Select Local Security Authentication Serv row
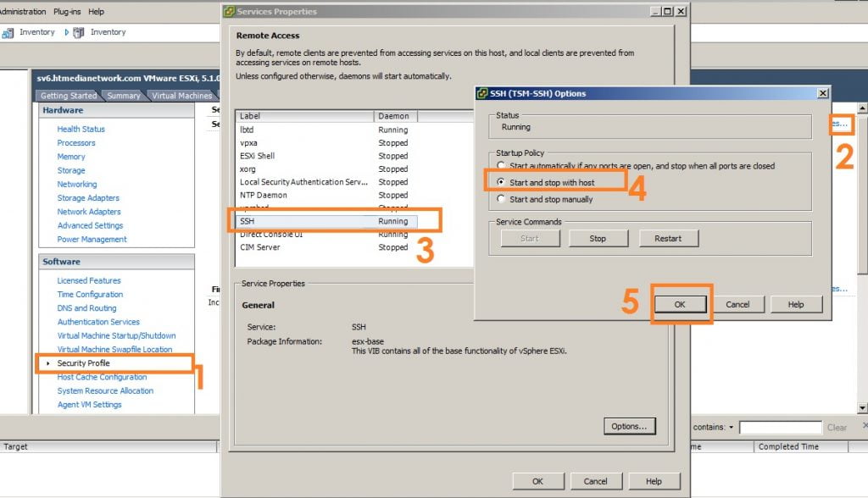This screenshot has width=868, height=498. click(x=326, y=182)
